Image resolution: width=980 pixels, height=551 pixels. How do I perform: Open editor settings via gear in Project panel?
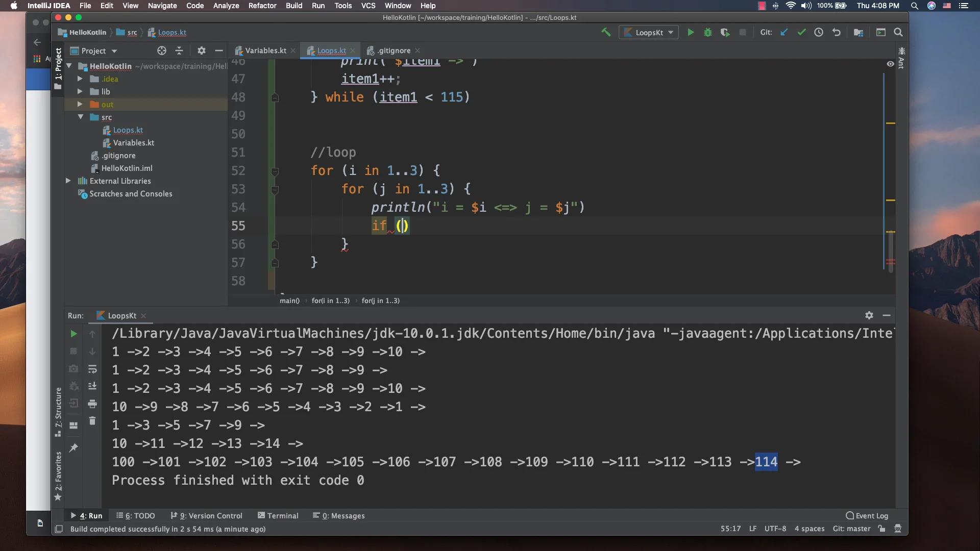coord(201,51)
